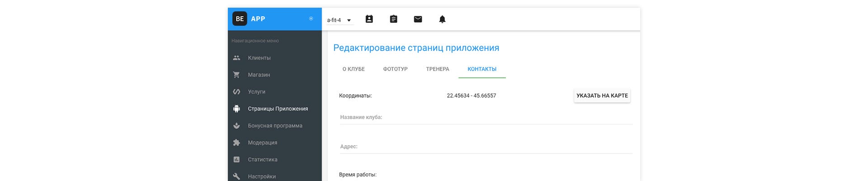Click the Редактирование страниц приложения heading
868x181 pixels.
(x=416, y=48)
